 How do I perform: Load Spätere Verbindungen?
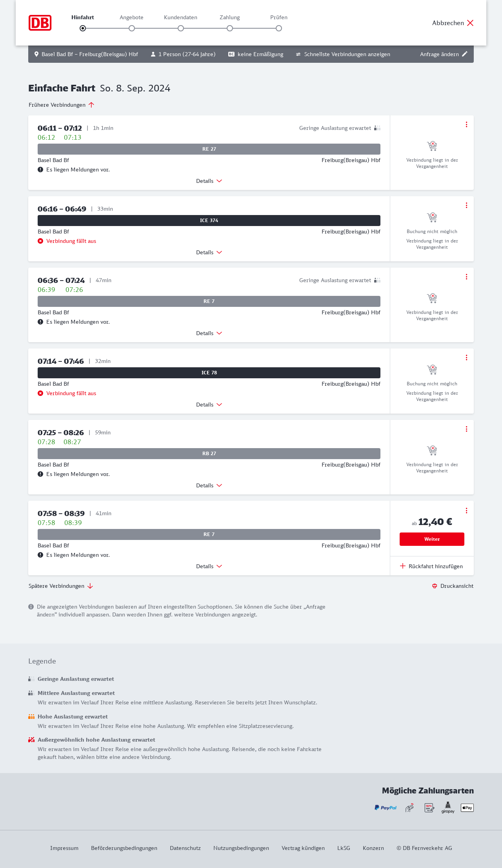61,586
